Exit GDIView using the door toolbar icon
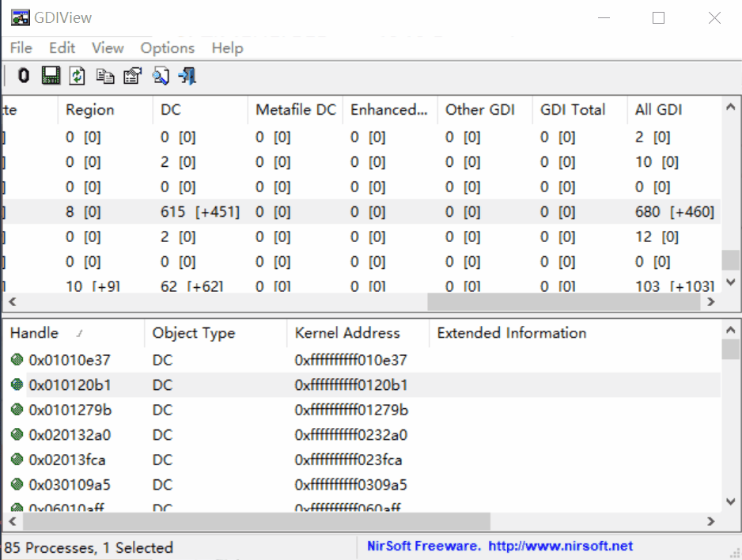This screenshot has height=560, width=742. (187, 75)
